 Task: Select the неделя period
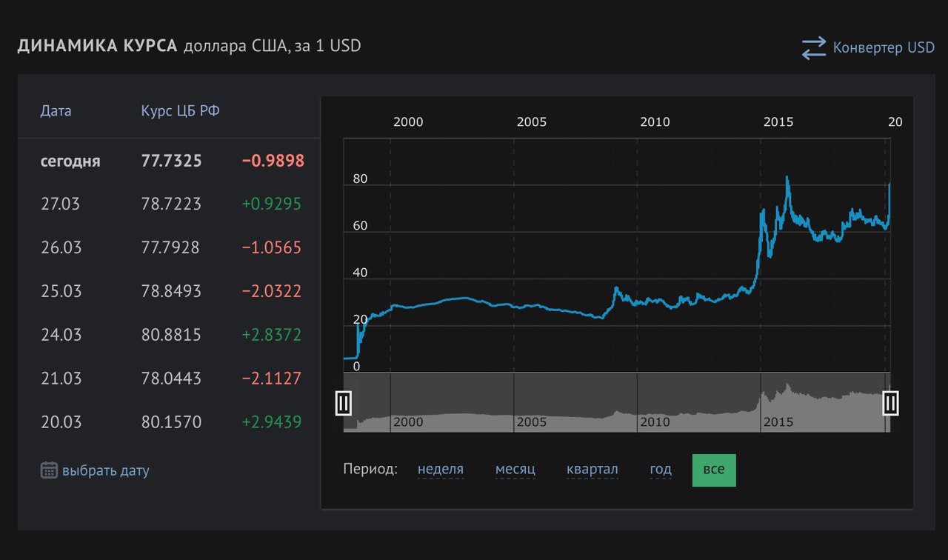point(441,469)
